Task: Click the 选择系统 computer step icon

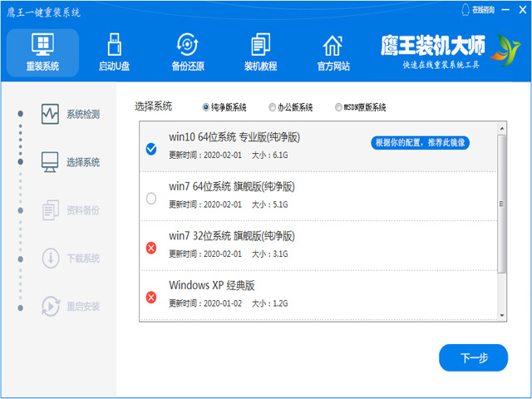Action: (x=50, y=161)
